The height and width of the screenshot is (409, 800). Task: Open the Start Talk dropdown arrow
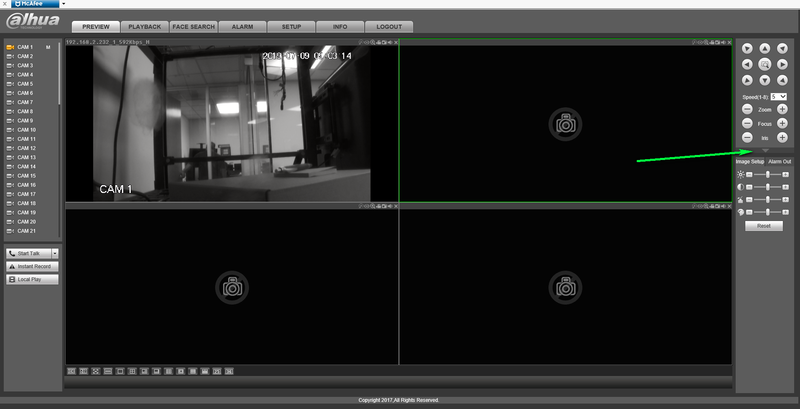(x=55, y=253)
